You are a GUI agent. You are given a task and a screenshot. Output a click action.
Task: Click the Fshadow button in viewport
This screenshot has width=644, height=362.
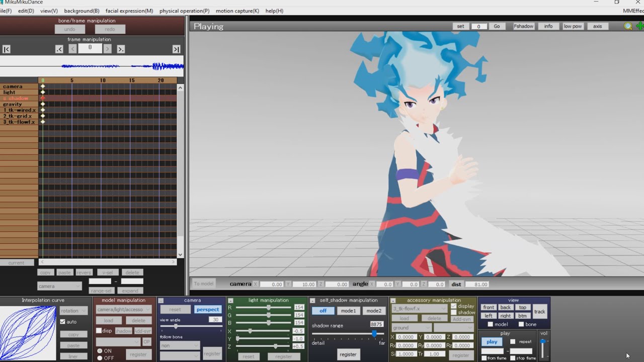pyautogui.click(x=523, y=26)
